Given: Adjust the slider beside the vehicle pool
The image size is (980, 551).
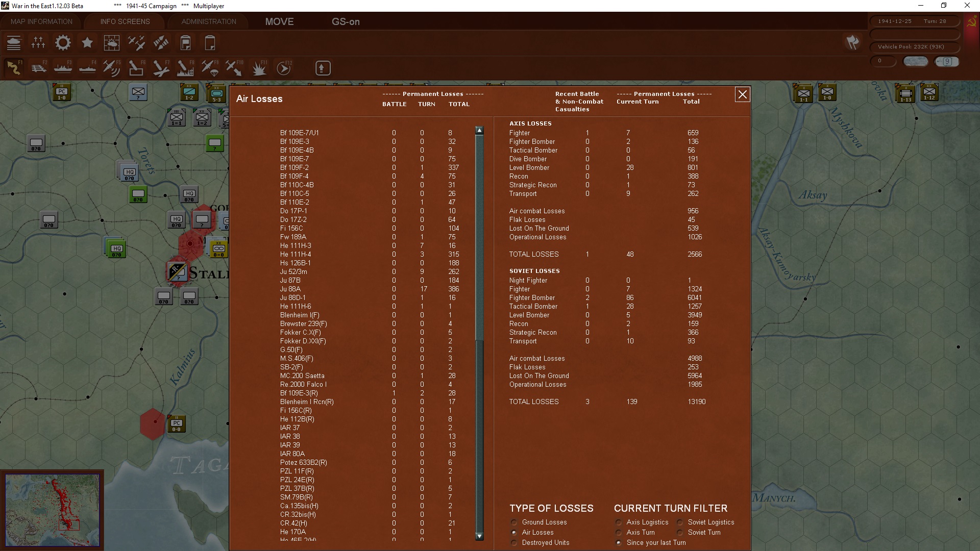Looking at the screenshot, I should [x=916, y=61].
